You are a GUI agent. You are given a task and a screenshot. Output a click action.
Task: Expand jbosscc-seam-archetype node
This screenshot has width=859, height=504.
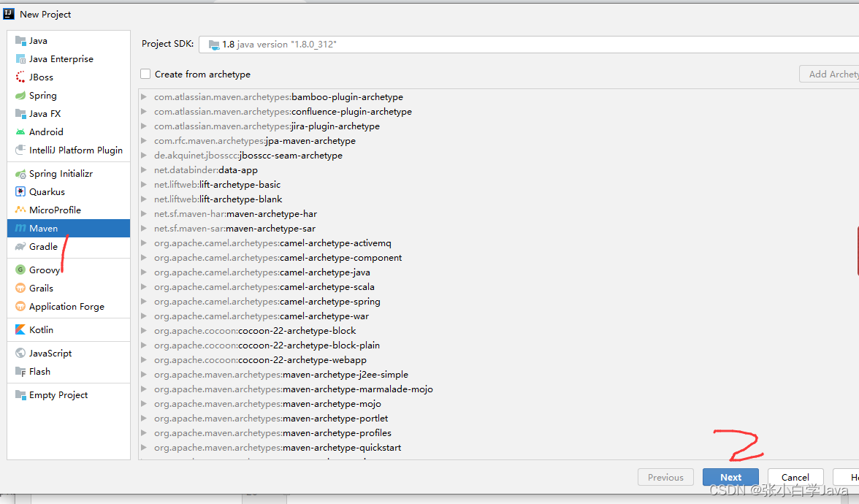point(143,156)
